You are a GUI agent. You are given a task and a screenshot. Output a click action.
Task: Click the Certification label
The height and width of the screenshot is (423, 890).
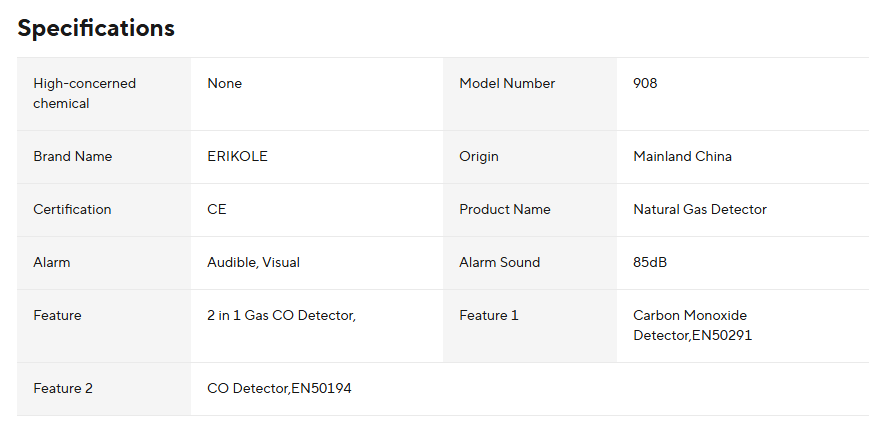click(x=72, y=209)
